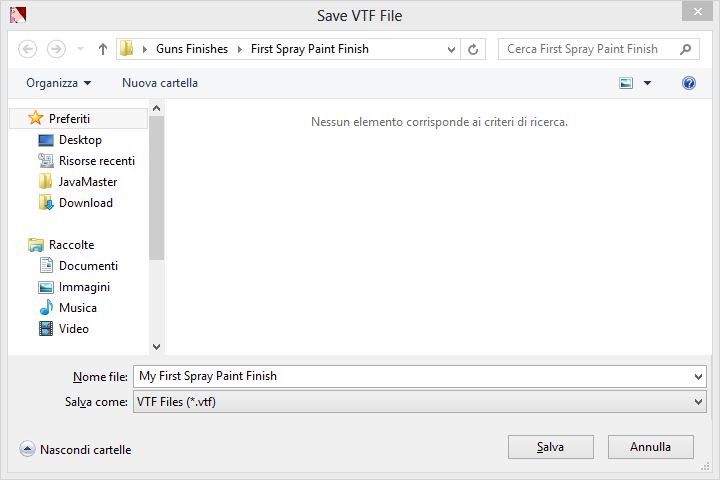Click the forward navigation arrow
Viewport: 720px width, 480px height.
[56, 49]
